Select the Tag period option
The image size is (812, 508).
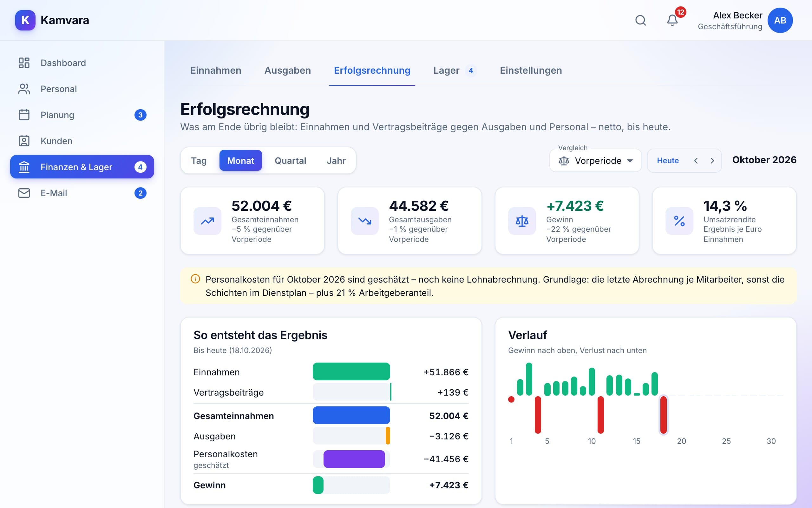(199, 161)
